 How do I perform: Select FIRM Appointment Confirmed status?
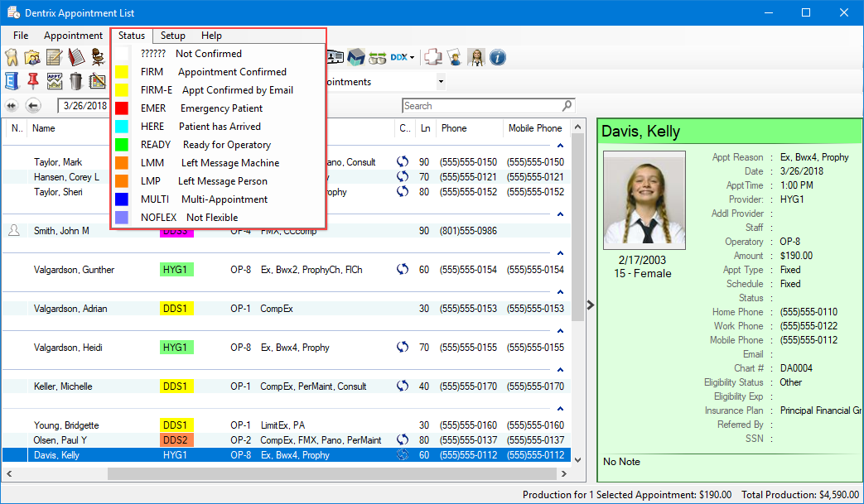[x=214, y=72]
